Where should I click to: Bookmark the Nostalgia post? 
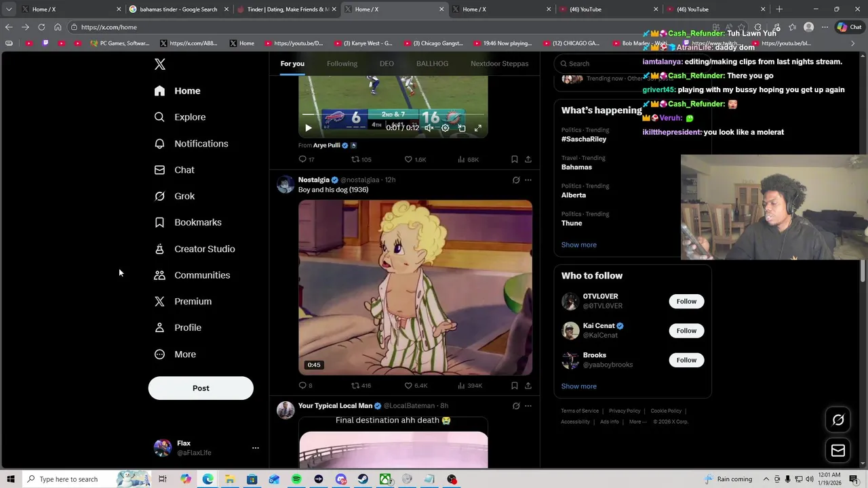(515, 386)
